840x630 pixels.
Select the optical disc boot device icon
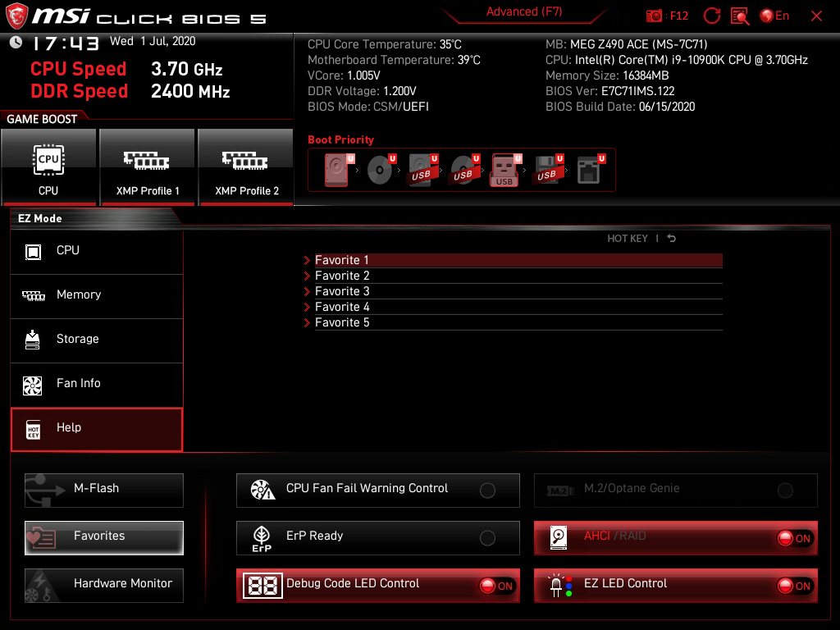pyautogui.click(x=381, y=170)
